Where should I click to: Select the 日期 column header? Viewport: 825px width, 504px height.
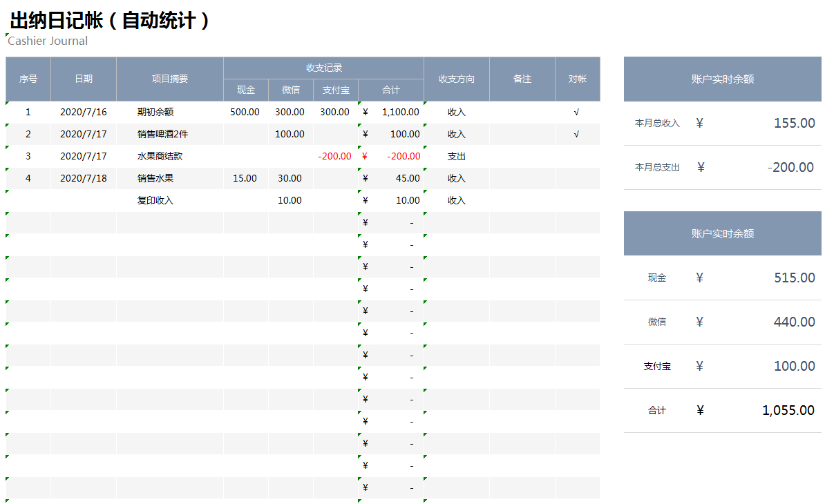coord(84,79)
